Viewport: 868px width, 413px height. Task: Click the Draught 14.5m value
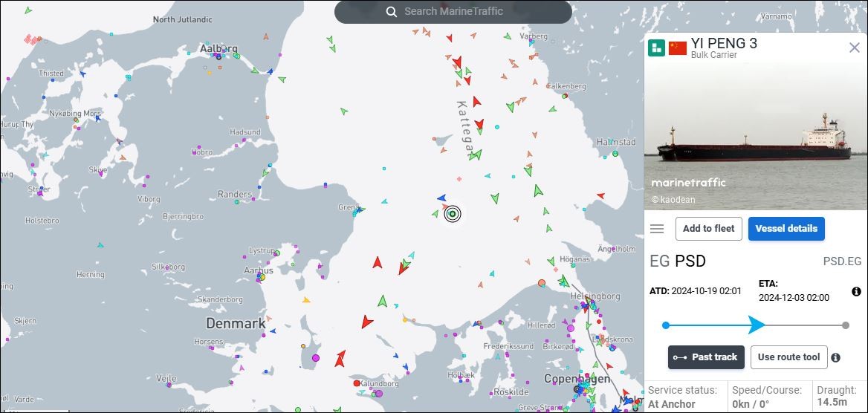click(x=832, y=403)
